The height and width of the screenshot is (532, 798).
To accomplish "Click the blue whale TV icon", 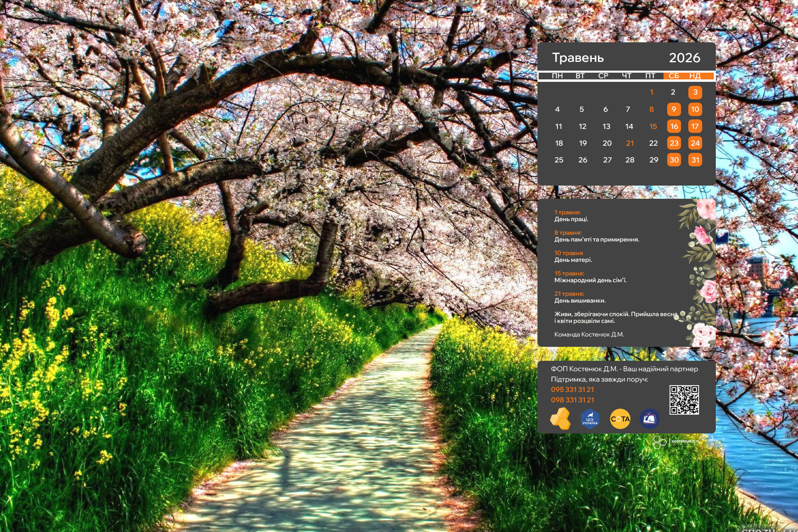I will pos(650,419).
